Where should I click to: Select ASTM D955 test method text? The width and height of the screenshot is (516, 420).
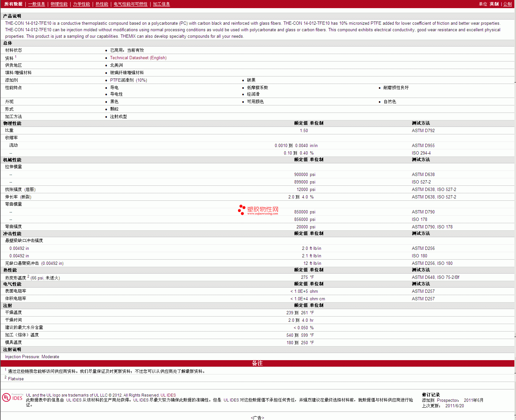(x=423, y=145)
